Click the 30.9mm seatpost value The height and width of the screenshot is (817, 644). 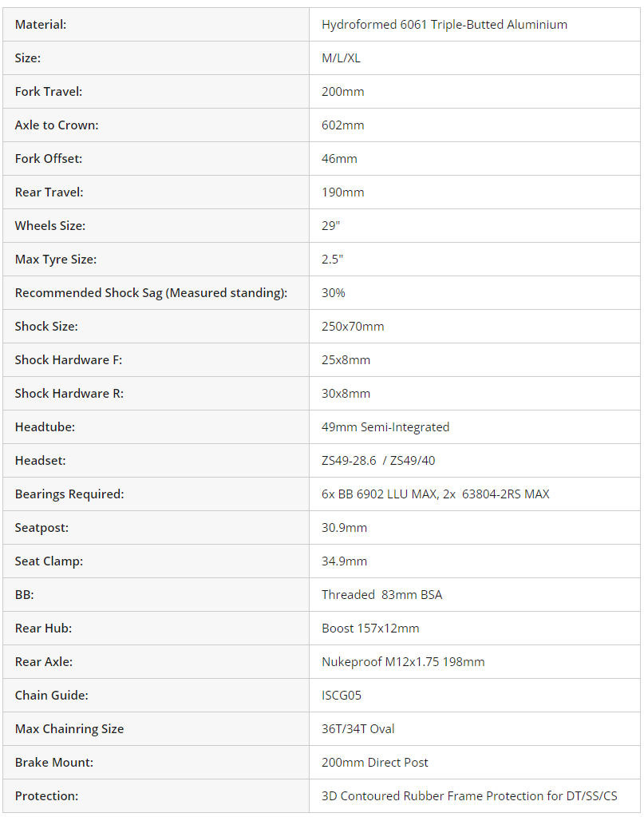point(344,528)
